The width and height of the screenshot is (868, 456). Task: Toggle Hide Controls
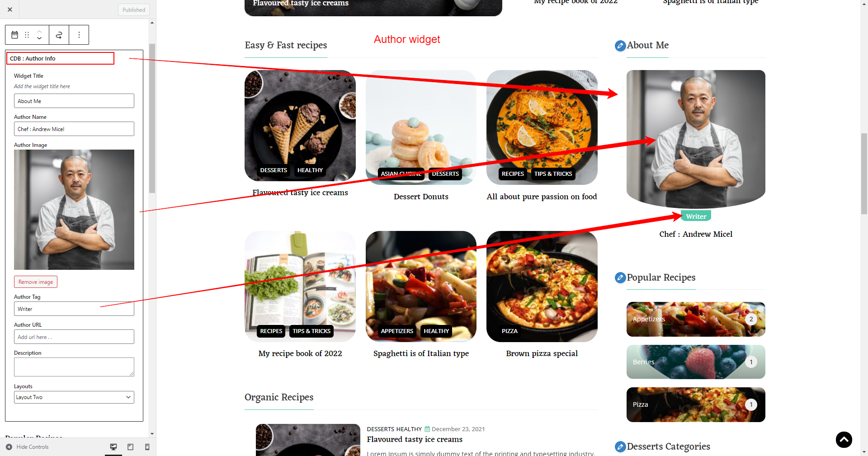[x=27, y=447]
